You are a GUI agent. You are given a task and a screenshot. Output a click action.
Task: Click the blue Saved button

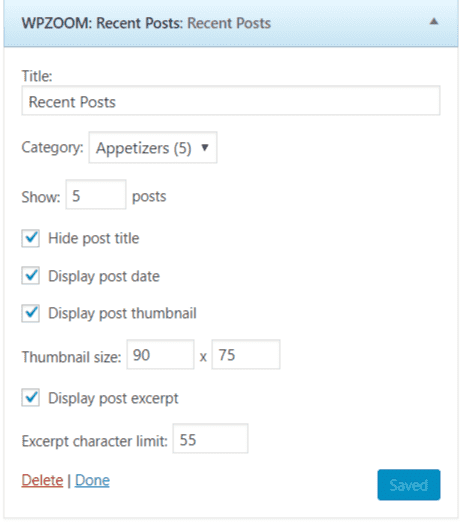(x=409, y=485)
